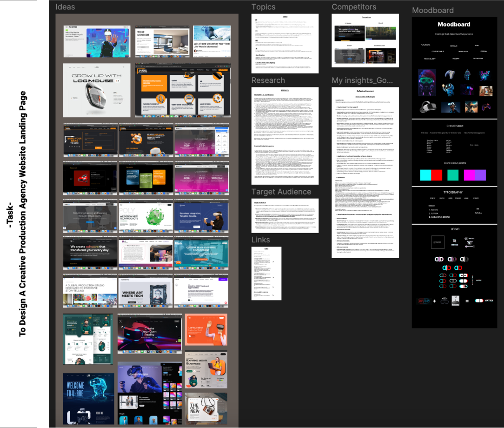The image size is (504, 428).
Task: Select the WebVR Showroom screenshot thumbnail
Action: [161, 42]
